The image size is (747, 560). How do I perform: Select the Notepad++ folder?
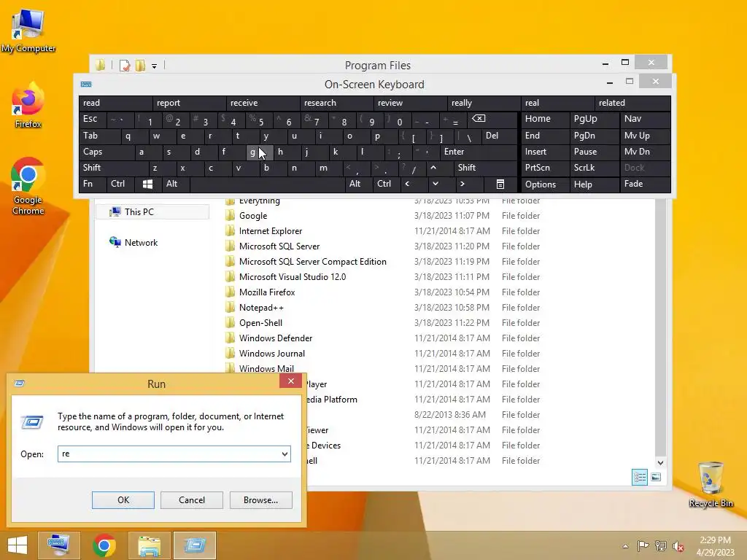pyautogui.click(x=261, y=308)
